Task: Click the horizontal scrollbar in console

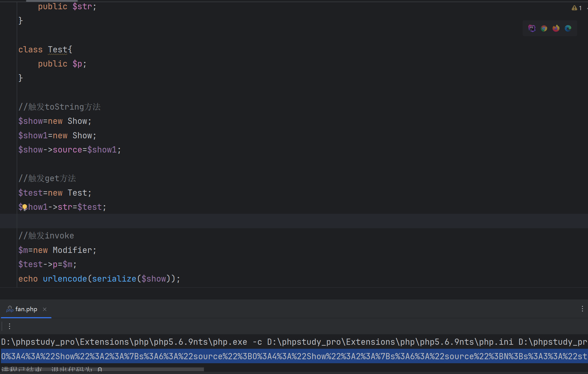Action: [x=102, y=369]
